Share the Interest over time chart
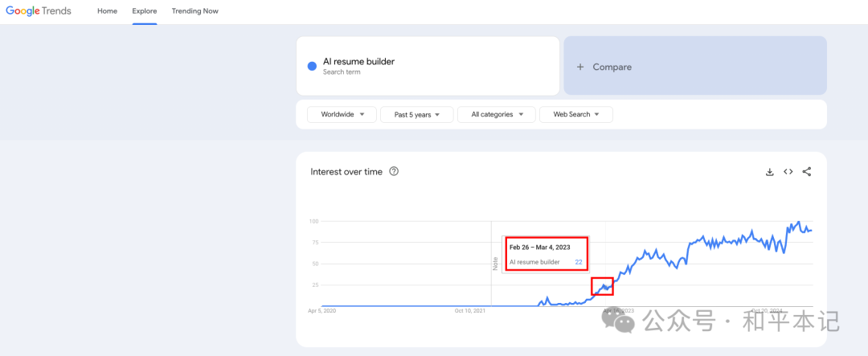 807,172
